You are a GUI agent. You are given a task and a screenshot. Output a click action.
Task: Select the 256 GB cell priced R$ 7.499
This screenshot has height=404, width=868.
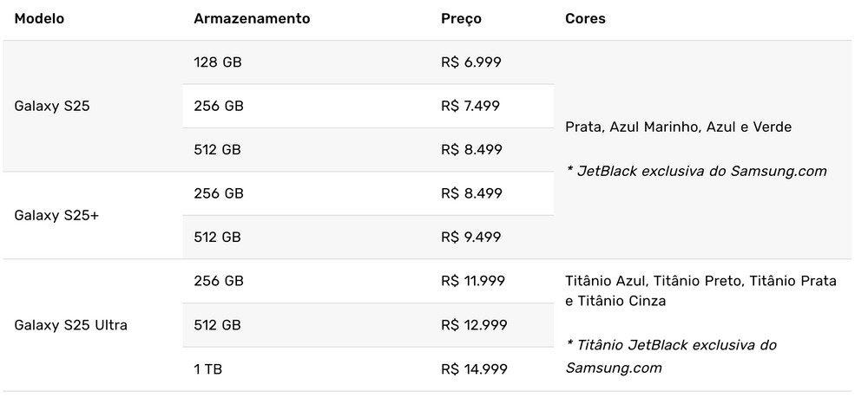pos(219,106)
